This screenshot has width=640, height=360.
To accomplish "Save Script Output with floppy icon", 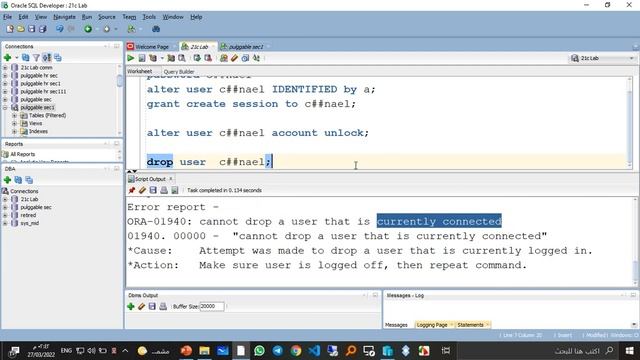I will click(153, 190).
